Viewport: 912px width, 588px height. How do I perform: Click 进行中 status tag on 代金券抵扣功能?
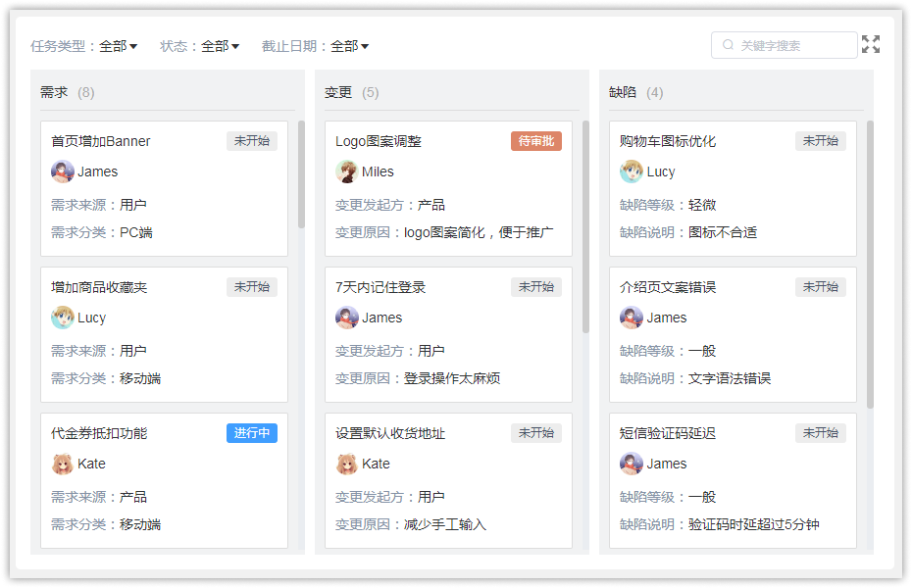coord(252,433)
